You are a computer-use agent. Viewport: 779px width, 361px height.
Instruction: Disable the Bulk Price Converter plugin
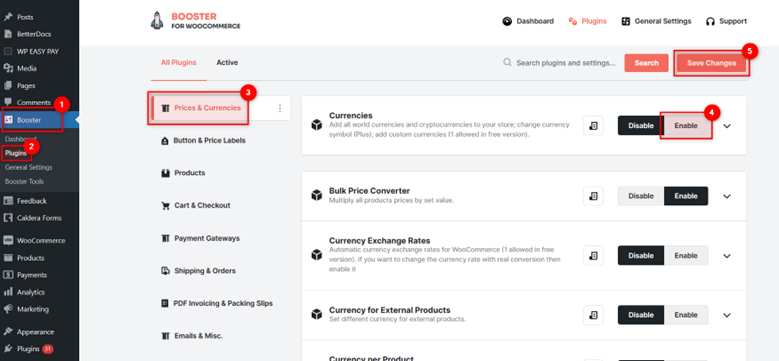[641, 196]
